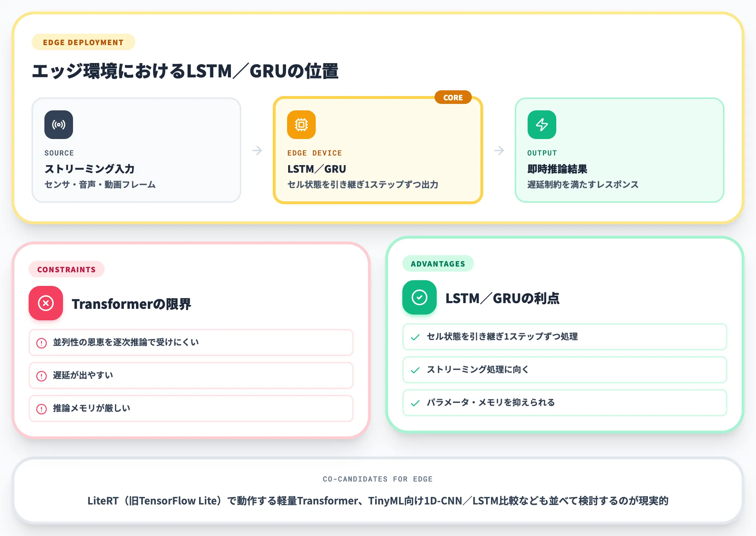
Task: Click セル状態を引き継ぎ1ステップずつ出力 text
Action: [x=363, y=185]
